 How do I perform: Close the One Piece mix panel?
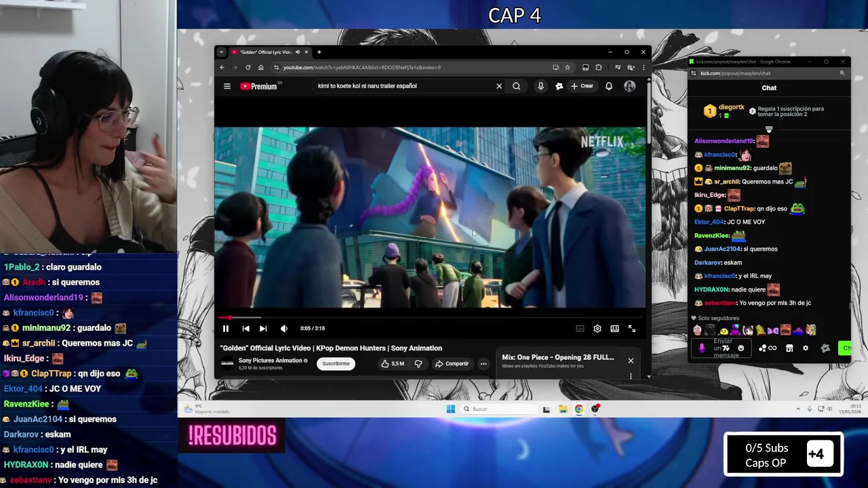tap(631, 361)
